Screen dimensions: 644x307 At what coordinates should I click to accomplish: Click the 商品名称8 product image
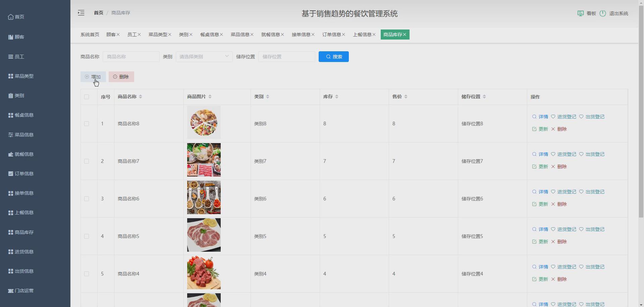pos(204,122)
